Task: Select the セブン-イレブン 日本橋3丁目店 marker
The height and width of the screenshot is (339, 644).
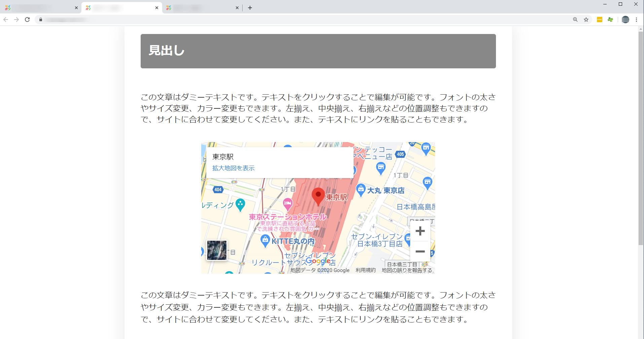Action: [408, 239]
